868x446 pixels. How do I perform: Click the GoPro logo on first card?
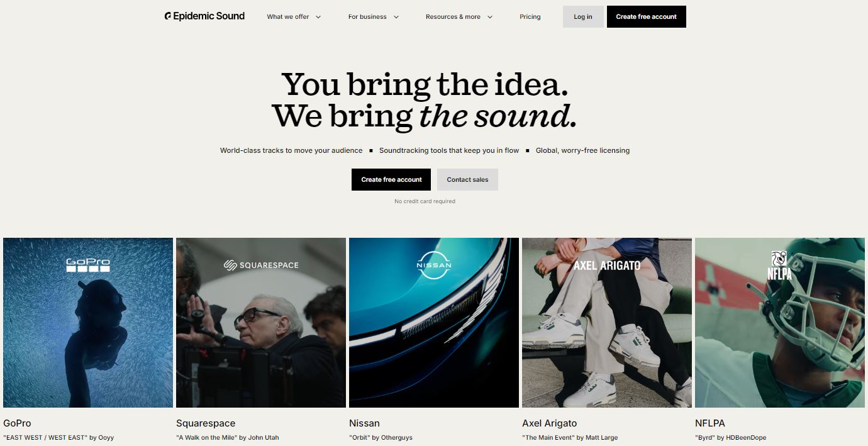point(88,265)
